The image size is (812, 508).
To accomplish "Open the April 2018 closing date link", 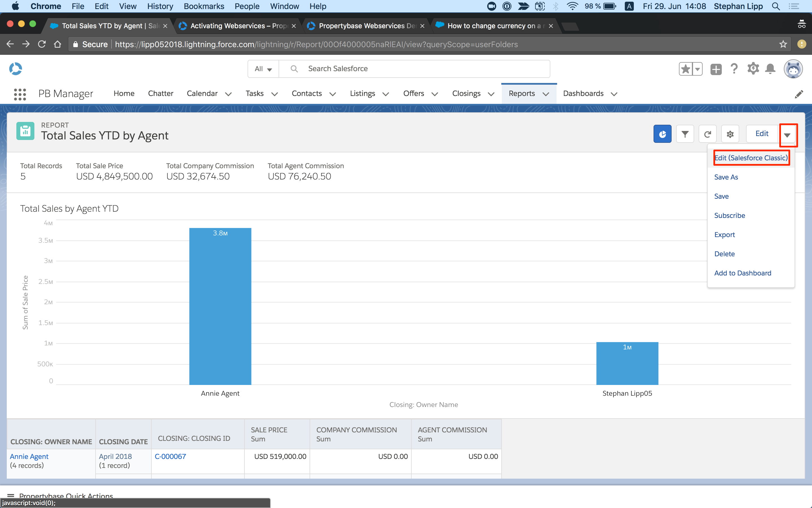I will (115, 456).
